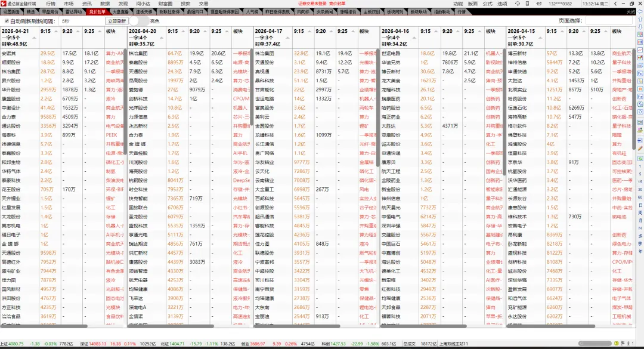Open the 行情 menu in the menu bar

pyautogui.click(x=51, y=4)
